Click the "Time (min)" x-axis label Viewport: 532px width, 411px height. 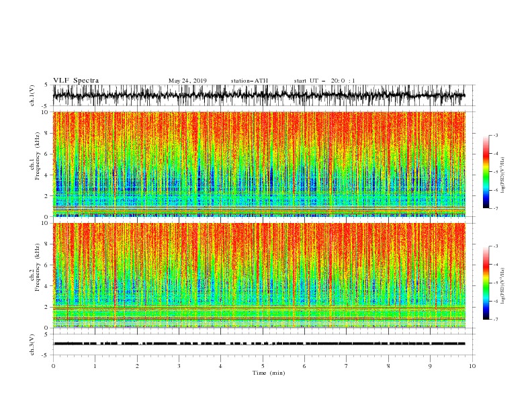coord(269,373)
